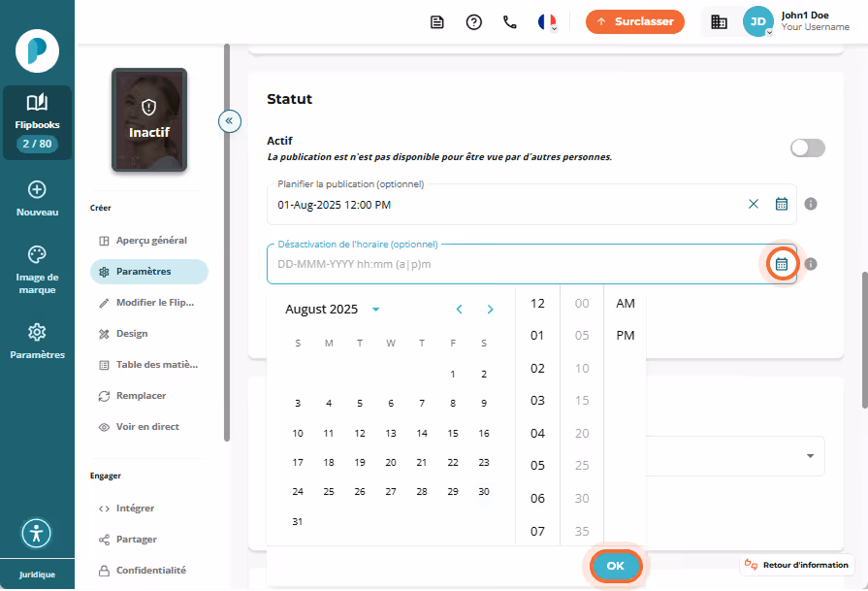
Task: Open Voir en direct
Action: [149, 426]
